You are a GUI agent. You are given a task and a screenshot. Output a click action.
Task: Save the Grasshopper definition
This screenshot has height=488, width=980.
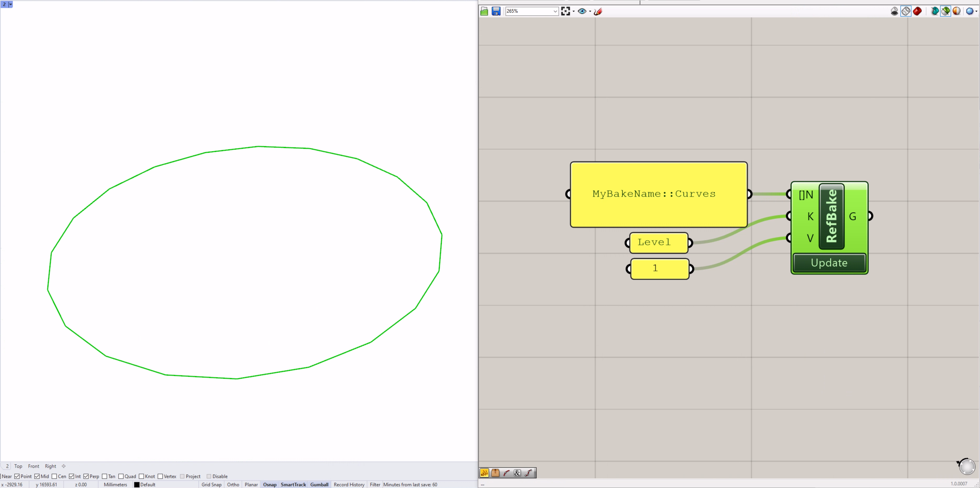pos(496,11)
